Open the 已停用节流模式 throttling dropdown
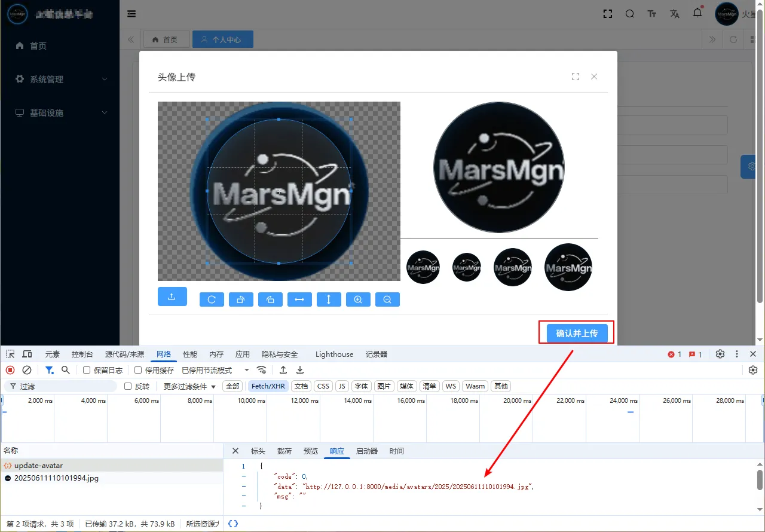765x532 pixels. click(x=216, y=370)
